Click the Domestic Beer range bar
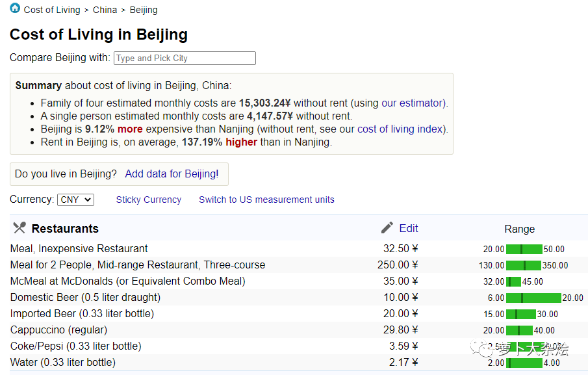Image resolution: width=588 pixels, height=375 pixels. point(533,298)
